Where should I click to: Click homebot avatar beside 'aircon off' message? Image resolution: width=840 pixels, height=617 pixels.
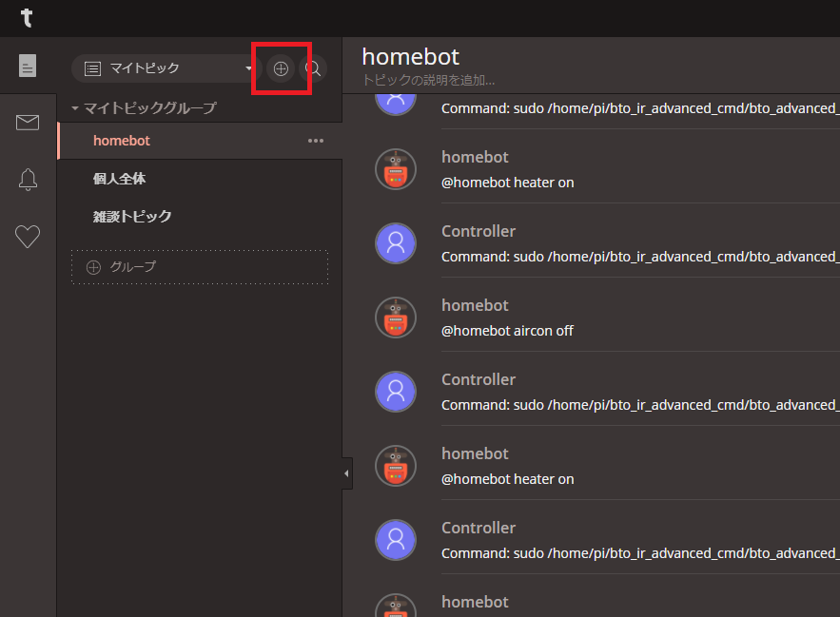coord(396,318)
